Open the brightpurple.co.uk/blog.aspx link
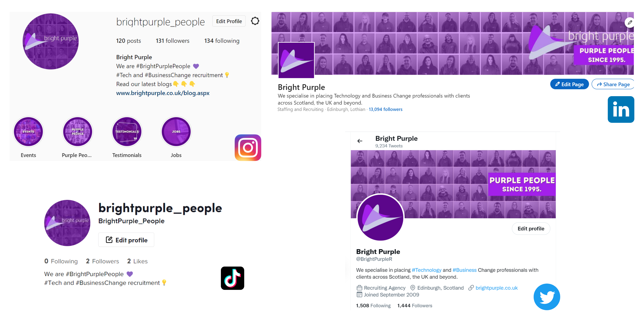644x322 pixels. coord(163,93)
